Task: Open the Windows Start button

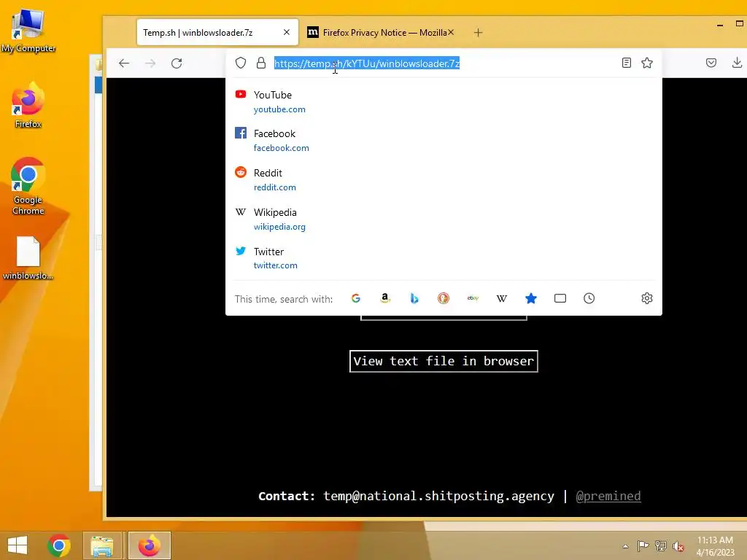Action: [18, 545]
